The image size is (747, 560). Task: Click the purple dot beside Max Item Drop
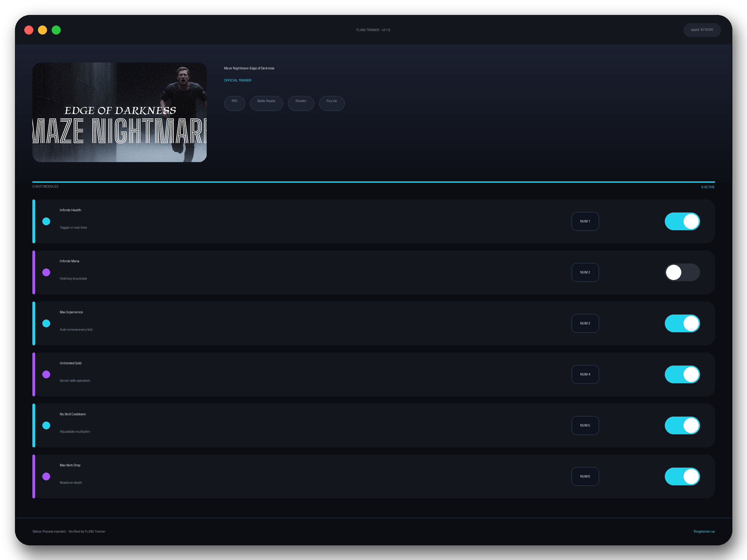click(x=46, y=476)
